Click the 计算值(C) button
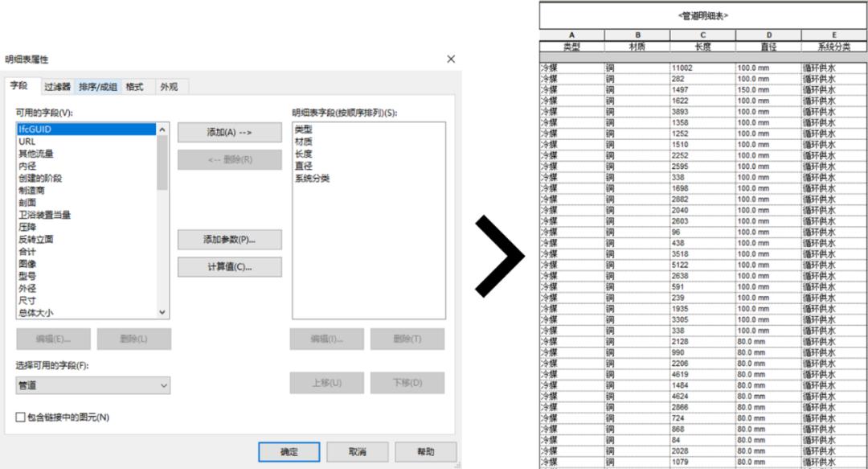 [x=228, y=266]
